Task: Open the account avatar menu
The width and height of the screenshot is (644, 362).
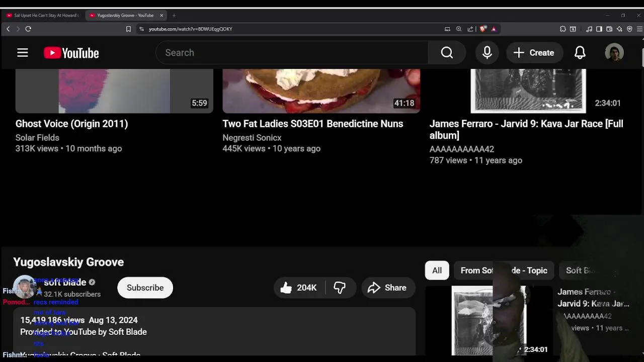Action: tap(614, 53)
